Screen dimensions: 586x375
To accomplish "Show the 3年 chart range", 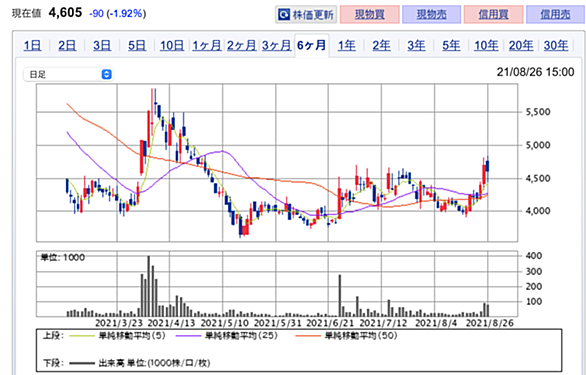I will (416, 46).
